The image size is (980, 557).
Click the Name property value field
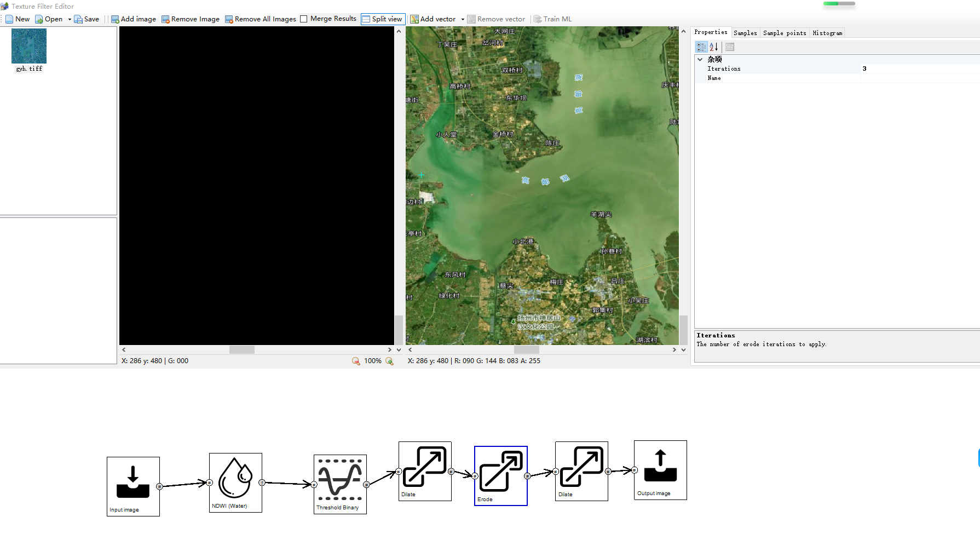coord(920,78)
